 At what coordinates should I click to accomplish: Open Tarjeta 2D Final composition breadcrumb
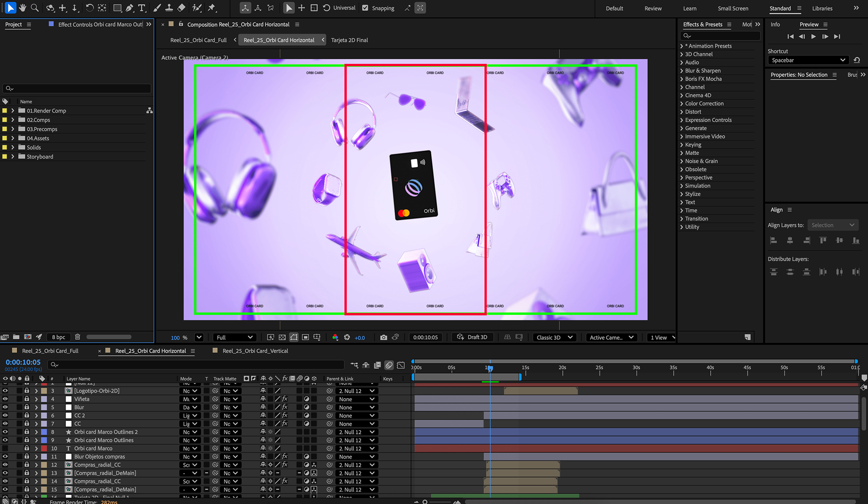coord(349,40)
